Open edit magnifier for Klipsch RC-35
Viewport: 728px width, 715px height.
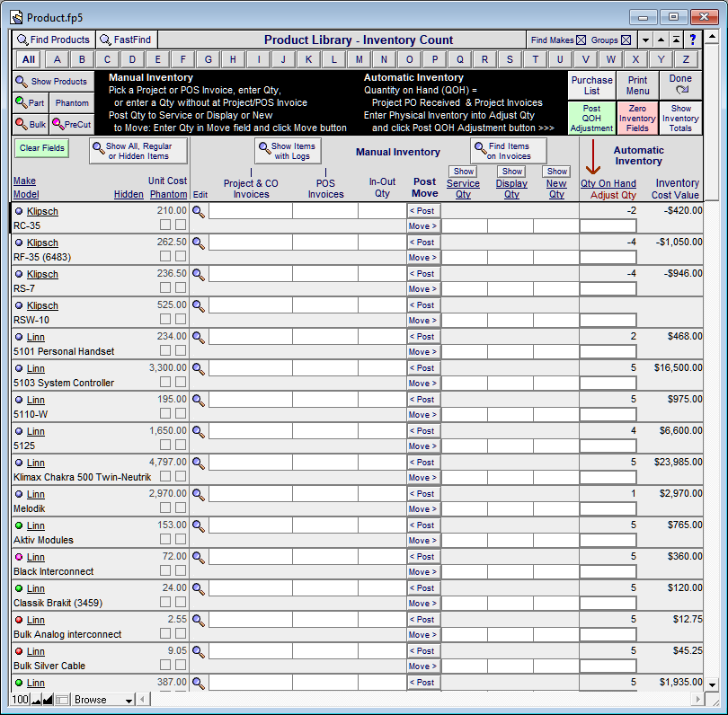point(199,212)
